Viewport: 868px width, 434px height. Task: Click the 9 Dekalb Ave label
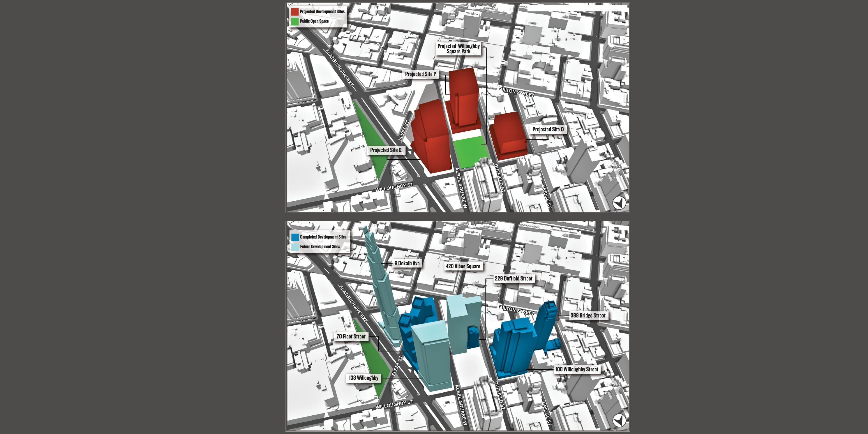(407, 264)
